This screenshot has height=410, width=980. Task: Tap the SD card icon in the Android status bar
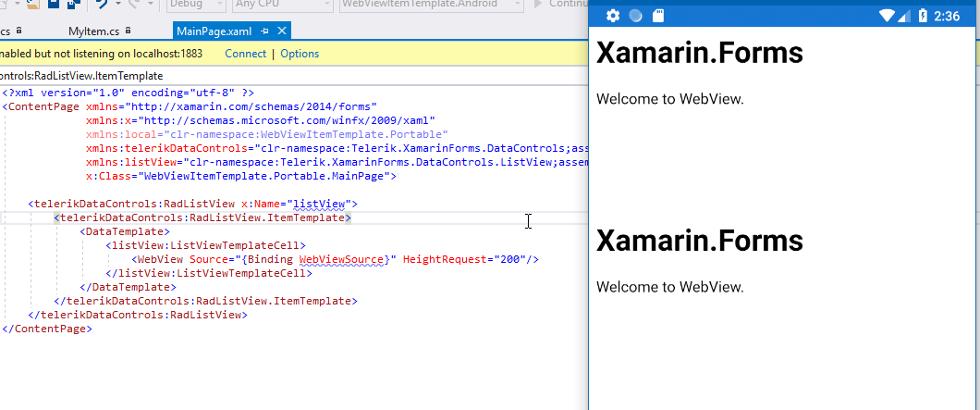click(658, 16)
